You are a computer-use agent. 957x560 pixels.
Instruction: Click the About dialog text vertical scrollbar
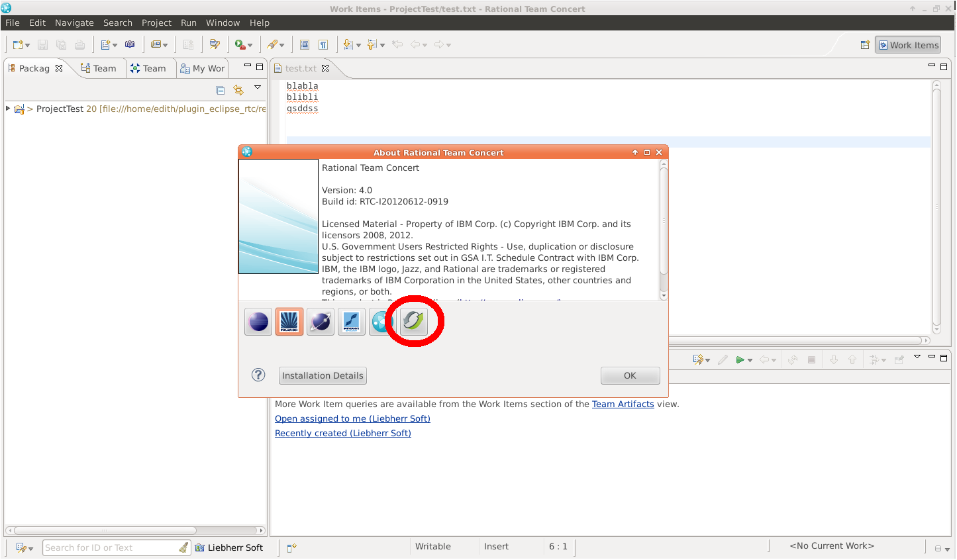[664, 230]
